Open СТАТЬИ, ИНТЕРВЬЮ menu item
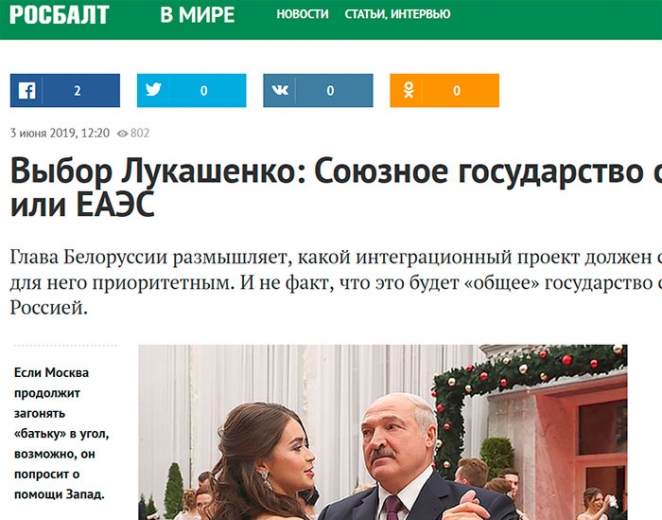This screenshot has height=520, width=662. click(x=397, y=14)
